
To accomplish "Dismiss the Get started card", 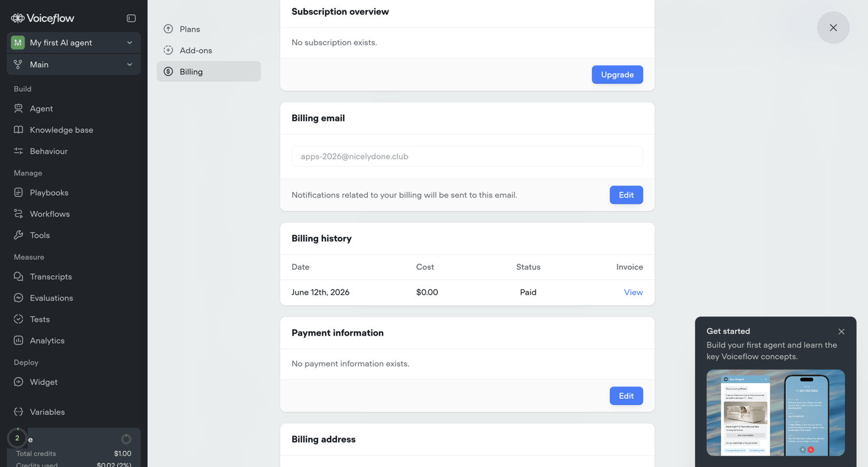I will (x=841, y=332).
